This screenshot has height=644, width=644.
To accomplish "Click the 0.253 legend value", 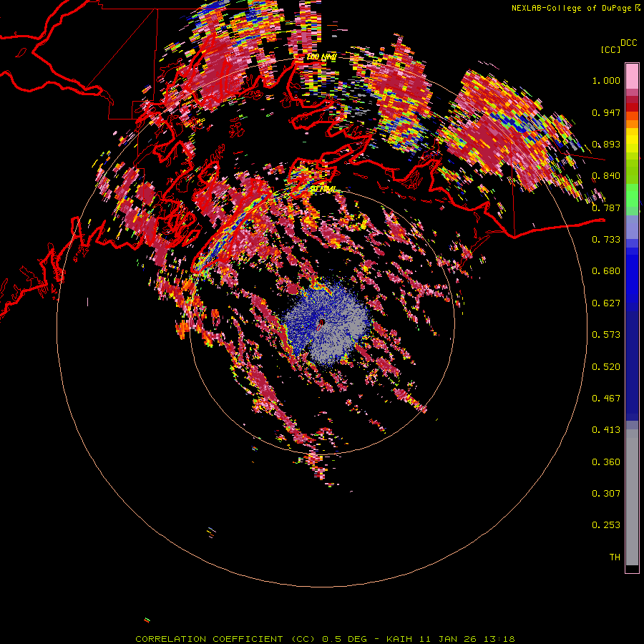I will 606,525.
